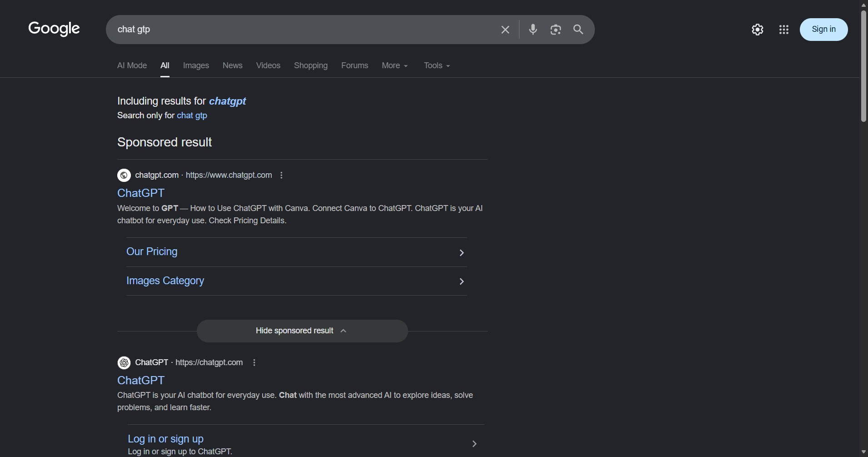Switch to AI Mode tab
The image size is (868, 457).
pyautogui.click(x=132, y=65)
